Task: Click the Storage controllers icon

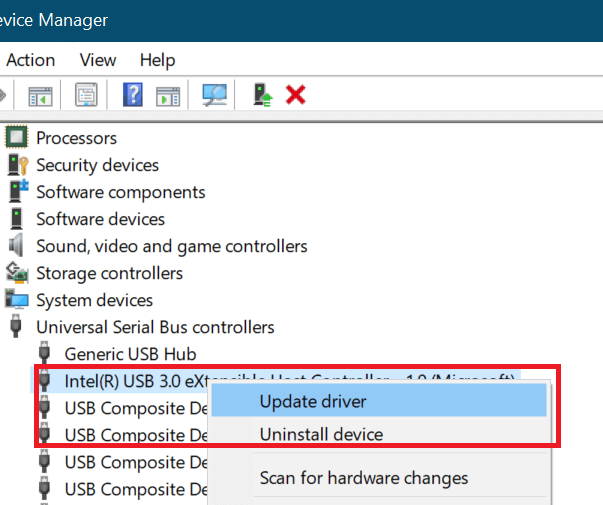Action: 17,272
